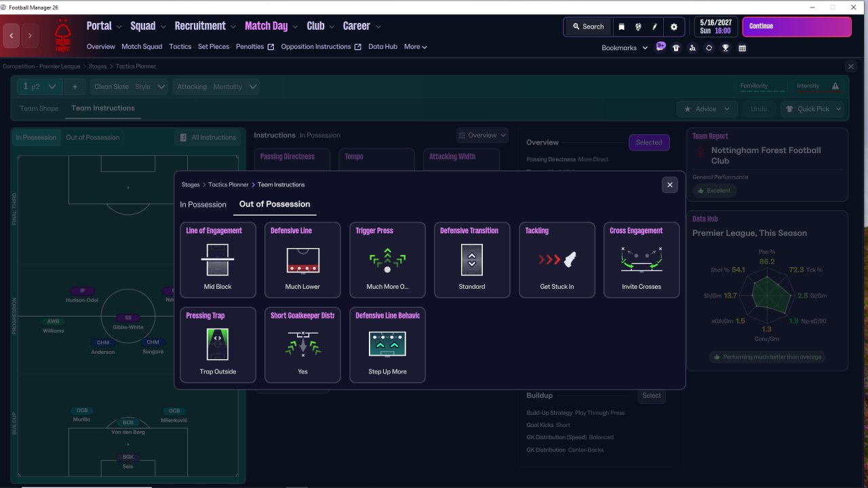
Task: Toggle All Instructions checklist button
Action: coord(207,138)
